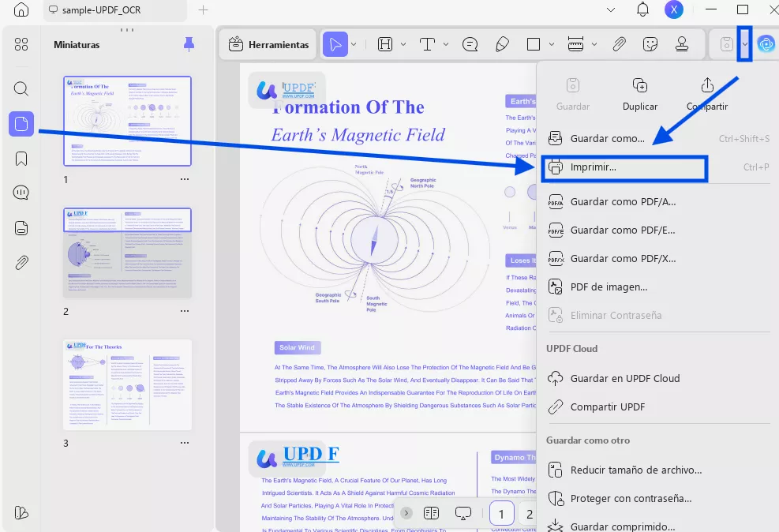Open the bookmarks icon in left sidebar
779x532 pixels.
pos(21,159)
